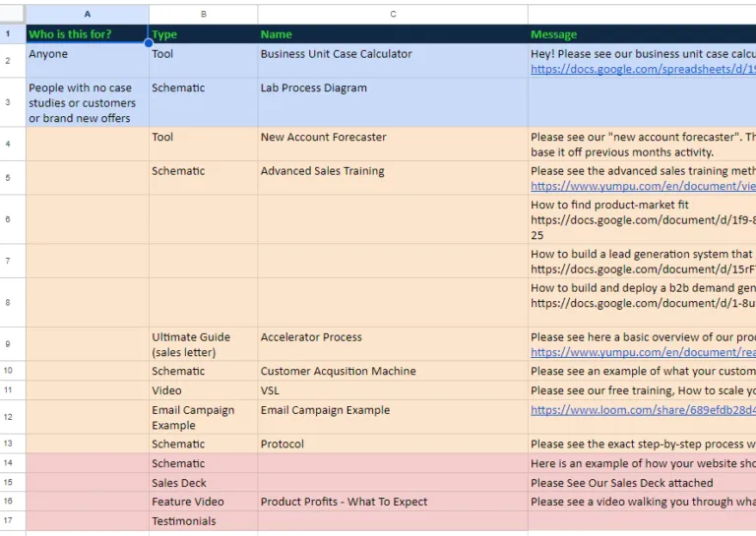Screen dimensions: 756x536
Task: Open the yumpu.com link in row 9
Action: [643, 352]
